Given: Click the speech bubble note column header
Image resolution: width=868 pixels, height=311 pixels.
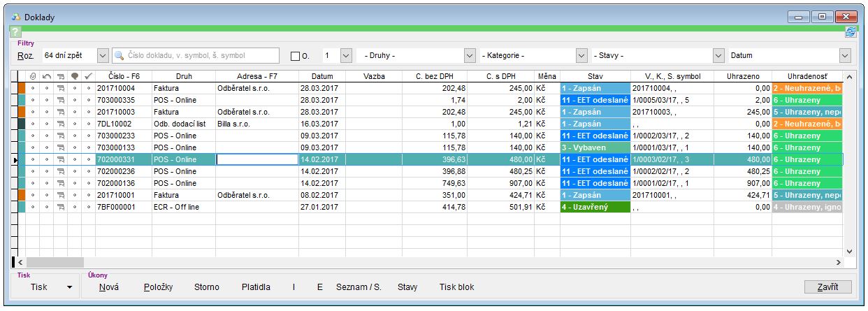Looking at the screenshot, I should tap(74, 75).
